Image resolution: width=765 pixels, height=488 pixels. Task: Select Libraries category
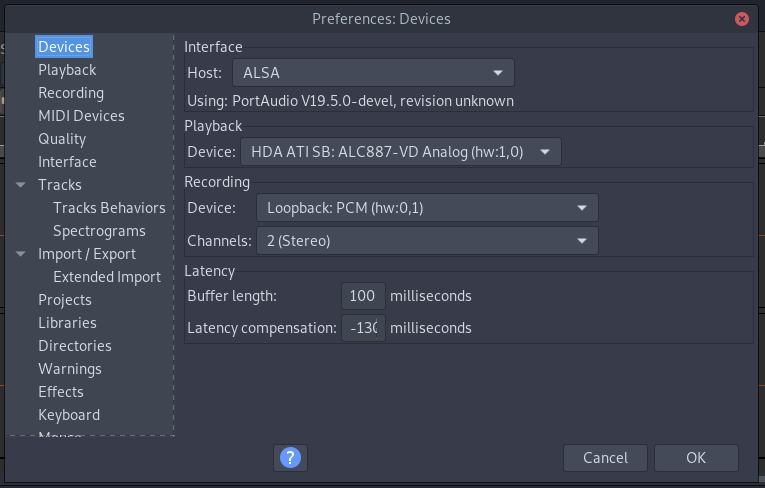(x=67, y=323)
